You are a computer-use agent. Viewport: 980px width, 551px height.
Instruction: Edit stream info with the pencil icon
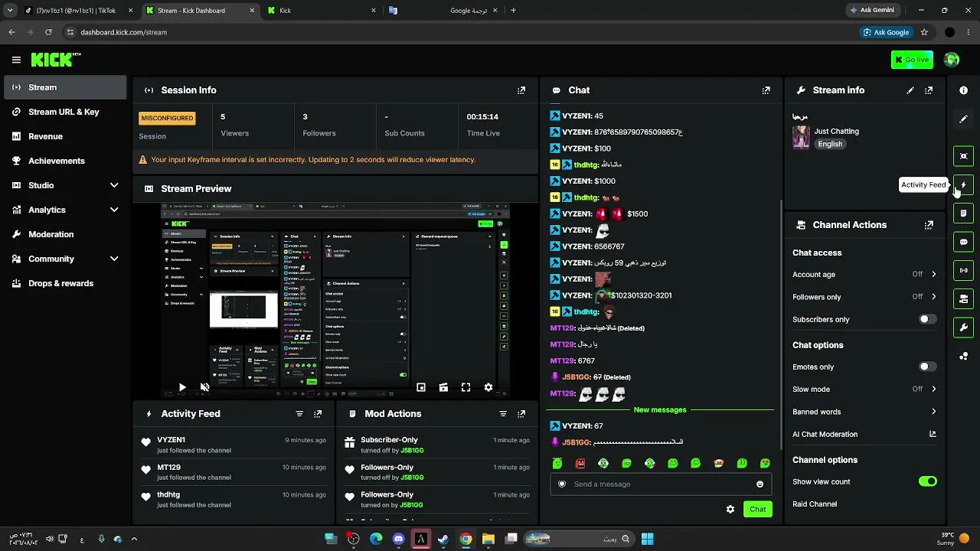tap(910, 90)
